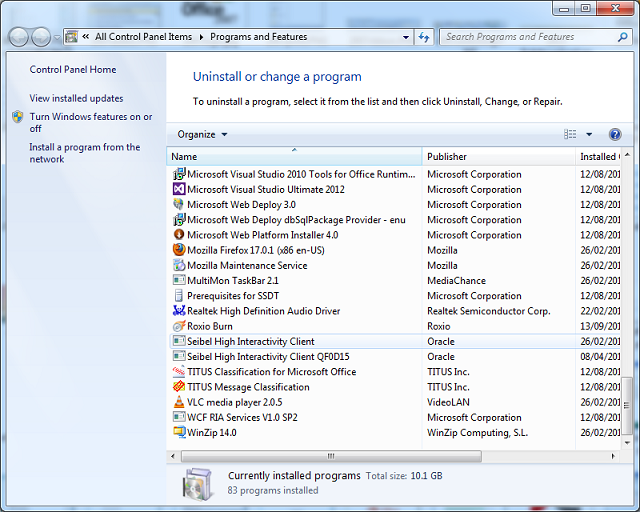Viewport: 640px width, 512px height.
Task: Open Install a program from the network
Action: [x=84, y=153]
